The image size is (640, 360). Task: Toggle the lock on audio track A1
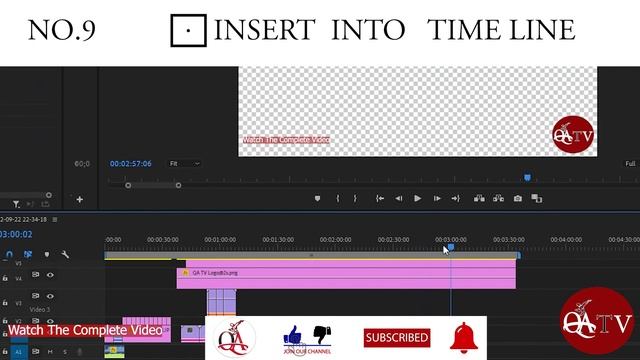[5, 351]
